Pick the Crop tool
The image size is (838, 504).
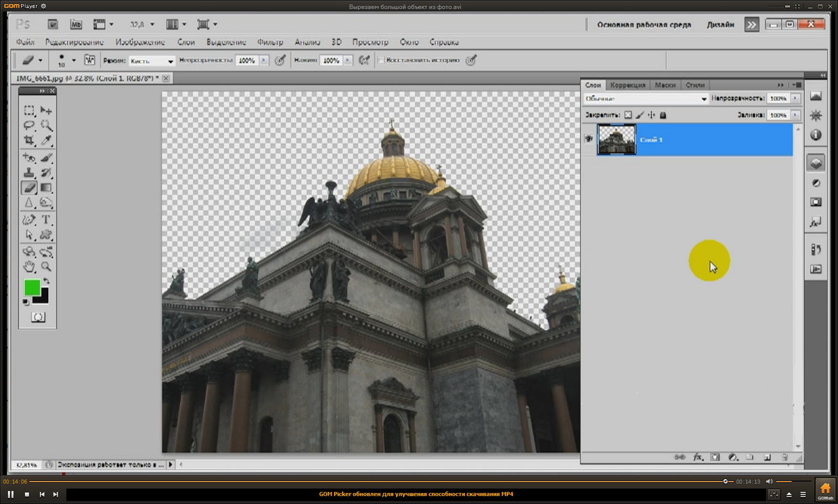tap(29, 140)
